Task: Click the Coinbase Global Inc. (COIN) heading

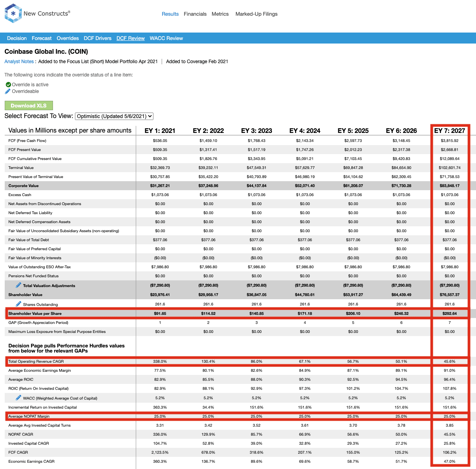Action: point(46,52)
